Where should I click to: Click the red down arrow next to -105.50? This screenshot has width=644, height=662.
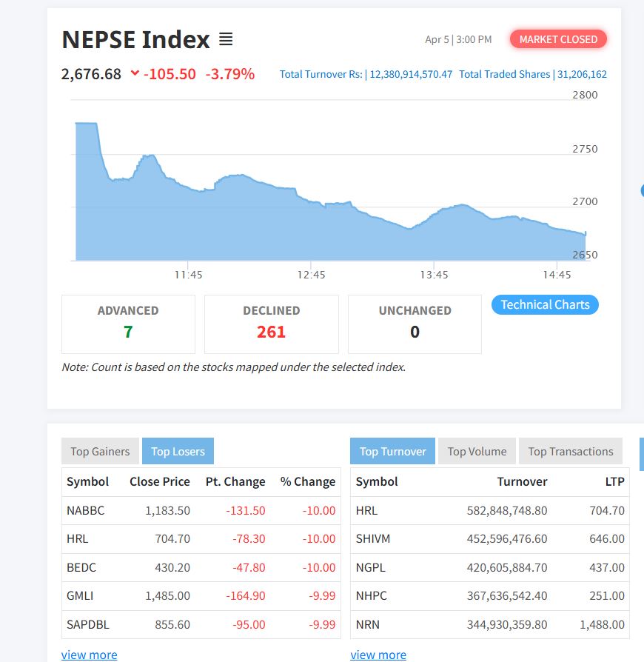(134, 73)
